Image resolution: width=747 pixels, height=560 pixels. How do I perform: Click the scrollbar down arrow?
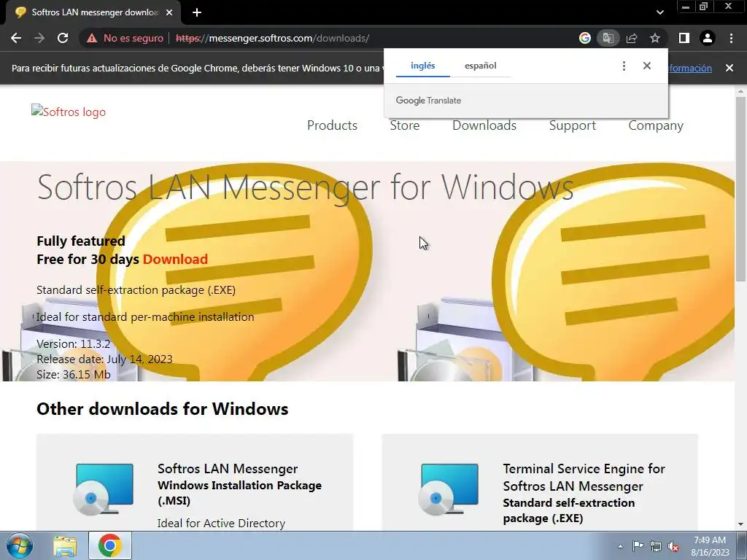(740, 524)
